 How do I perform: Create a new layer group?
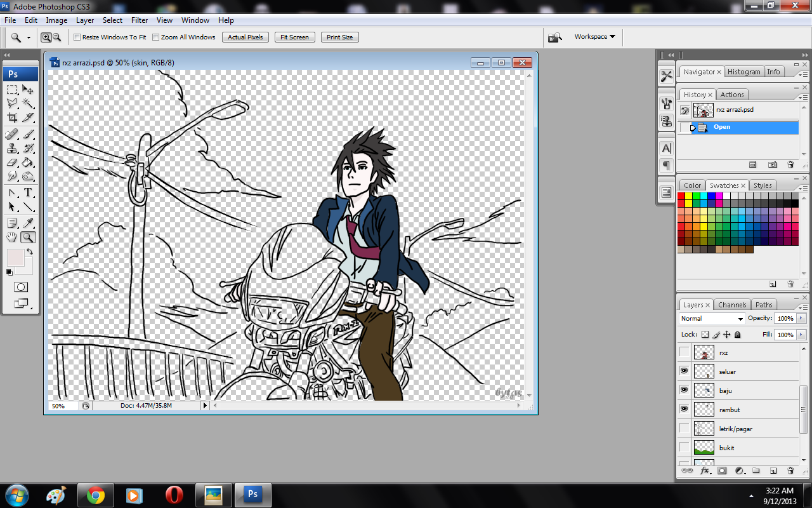(x=756, y=471)
